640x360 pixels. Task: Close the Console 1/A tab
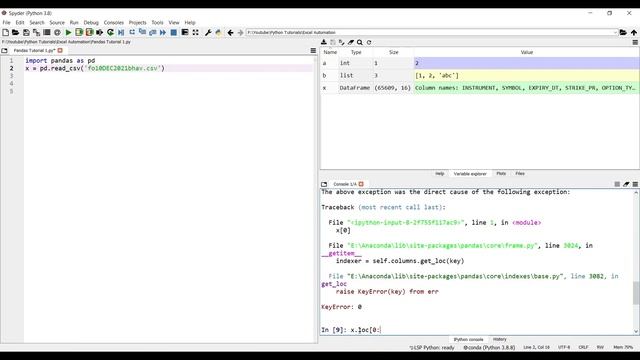click(x=361, y=184)
